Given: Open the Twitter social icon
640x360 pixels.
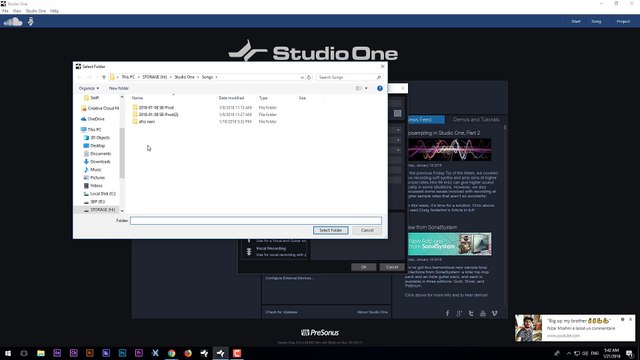Looking at the screenshot, I should click(471, 313).
